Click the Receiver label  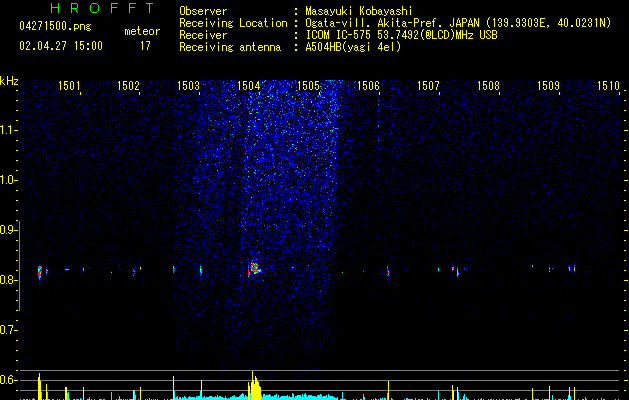pos(203,35)
